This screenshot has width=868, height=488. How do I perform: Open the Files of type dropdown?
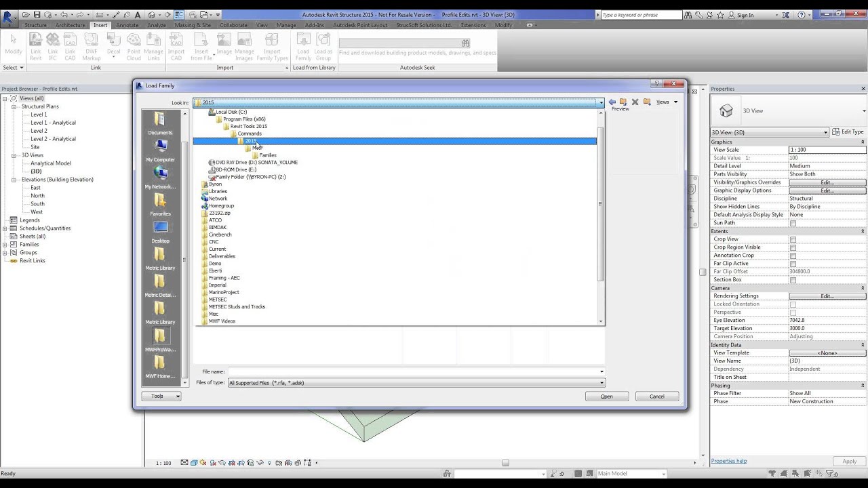click(x=601, y=383)
